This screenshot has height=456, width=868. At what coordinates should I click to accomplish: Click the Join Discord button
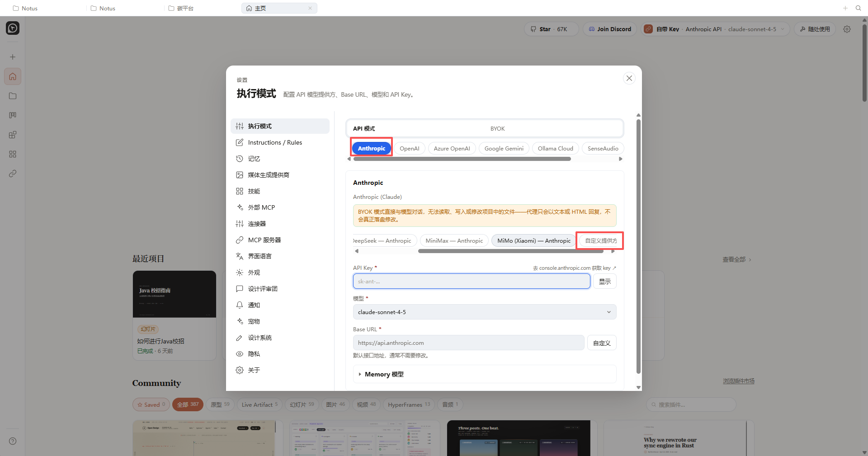click(x=610, y=29)
